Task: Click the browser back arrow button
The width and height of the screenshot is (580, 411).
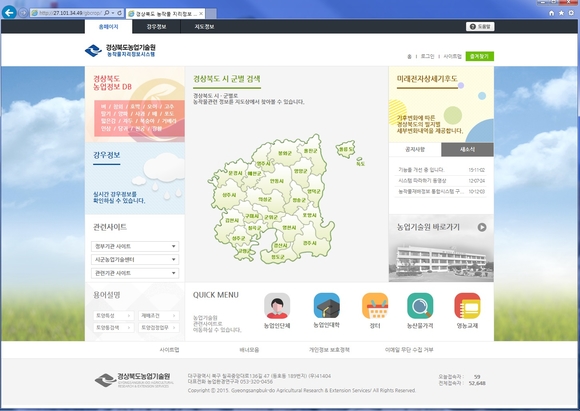Action: (9, 12)
